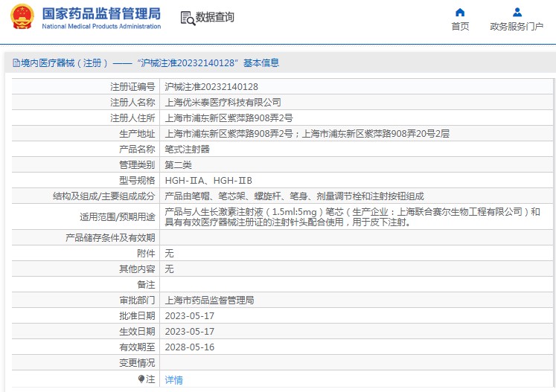Click the 备注 label
556x392 pixels.
pos(146,285)
